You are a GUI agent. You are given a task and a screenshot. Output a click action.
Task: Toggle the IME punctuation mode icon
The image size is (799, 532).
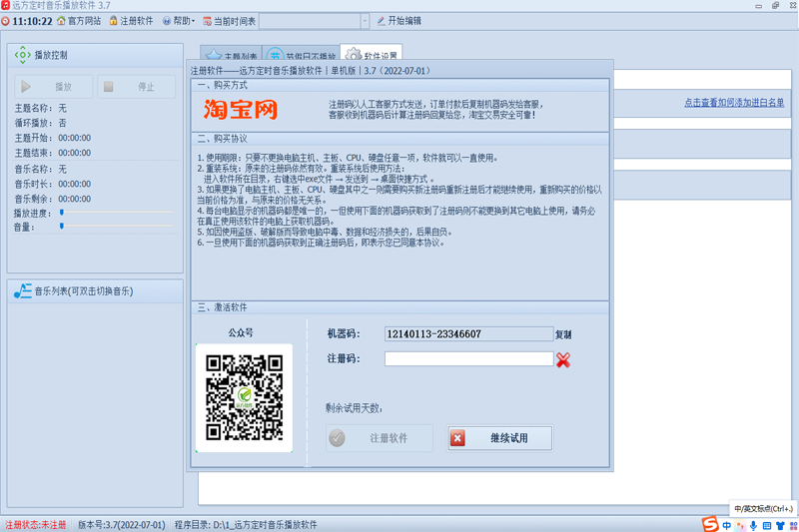740,526
